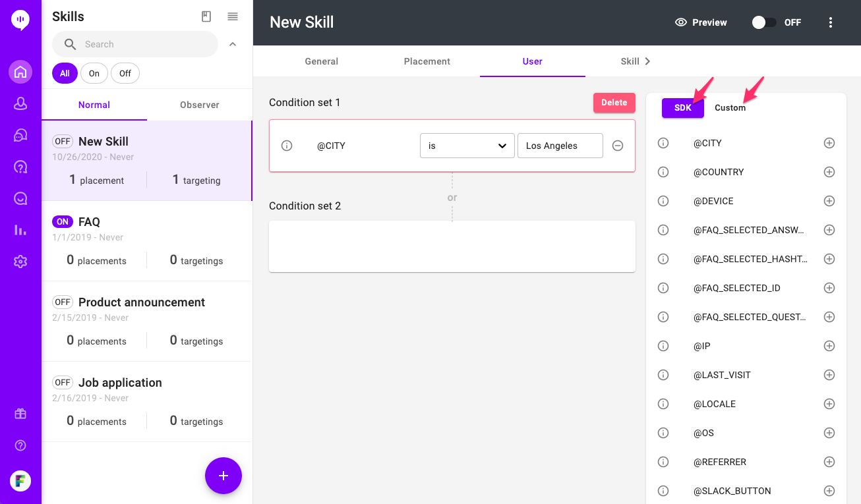Click the empty Condition set 2 box
The width and height of the screenshot is (861, 504).
click(x=452, y=246)
